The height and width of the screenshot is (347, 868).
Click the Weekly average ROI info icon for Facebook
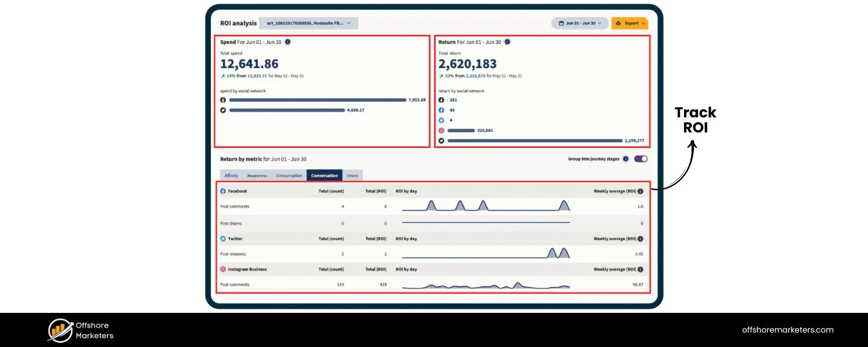[x=641, y=191]
